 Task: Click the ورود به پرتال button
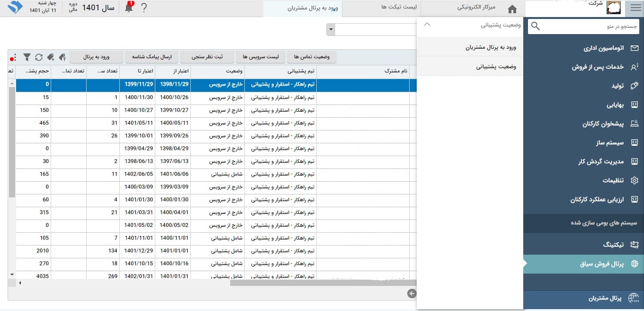point(97,57)
